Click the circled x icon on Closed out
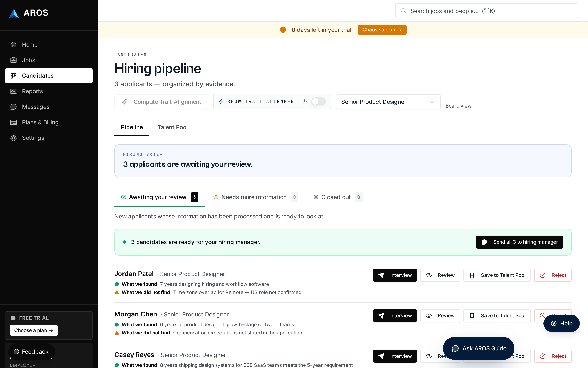The width and height of the screenshot is (588, 368). pyautogui.click(x=316, y=197)
